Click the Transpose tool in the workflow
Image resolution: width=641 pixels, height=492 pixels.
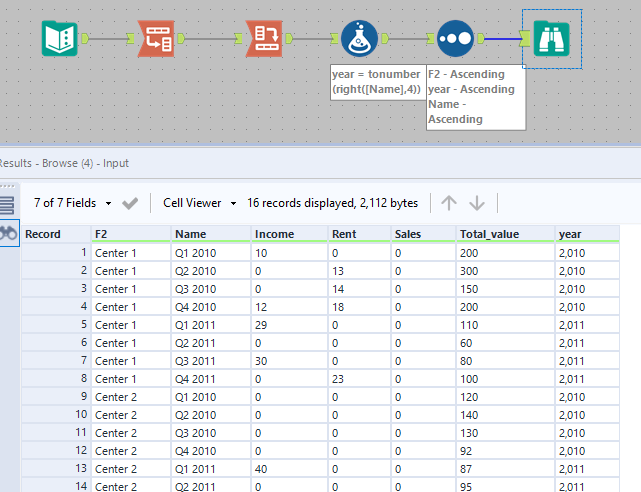point(264,39)
